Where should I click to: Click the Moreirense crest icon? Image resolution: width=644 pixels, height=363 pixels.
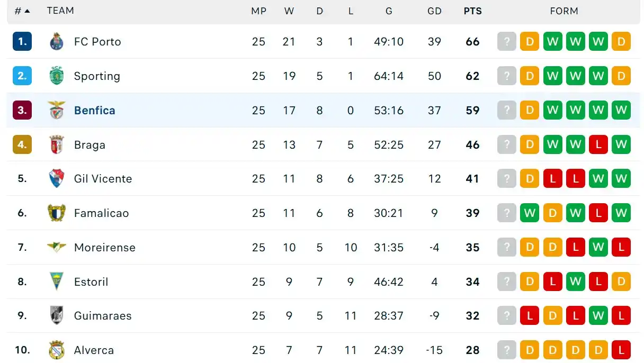click(57, 247)
